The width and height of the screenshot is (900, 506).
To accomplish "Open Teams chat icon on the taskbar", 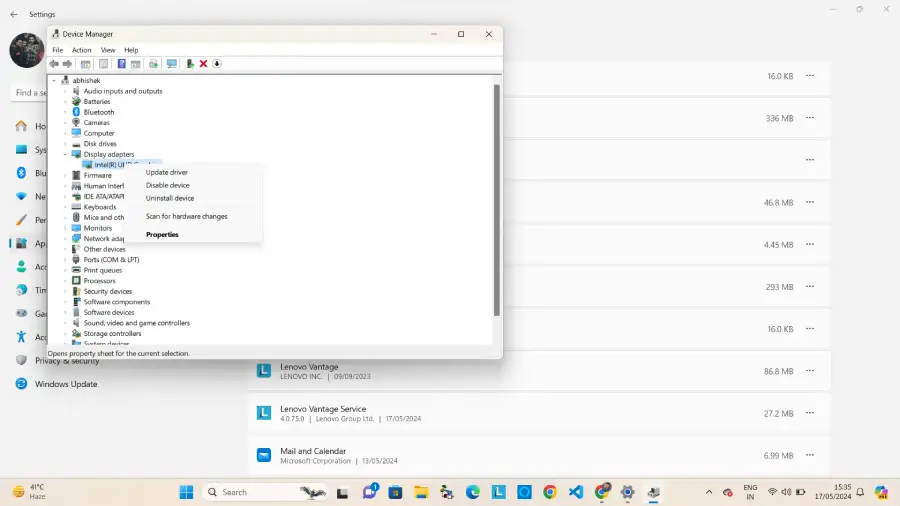I will tap(370, 492).
